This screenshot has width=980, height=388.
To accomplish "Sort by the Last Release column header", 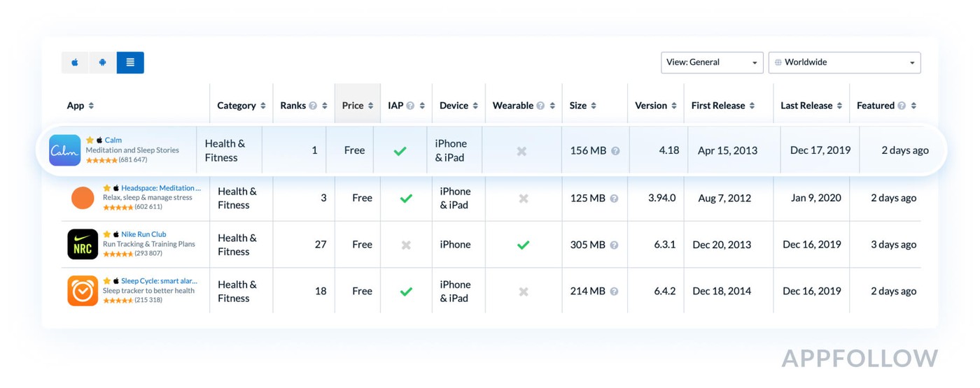I will click(x=811, y=106).
